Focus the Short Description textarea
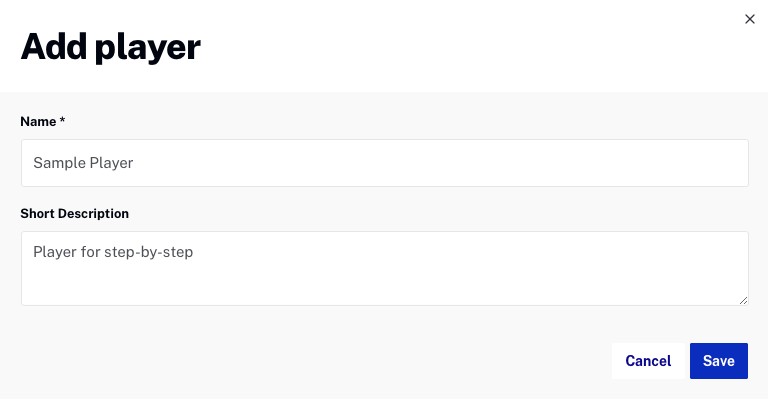Image resolution: width=768 pixels, height=399 pixels. (x=384, y=269)
